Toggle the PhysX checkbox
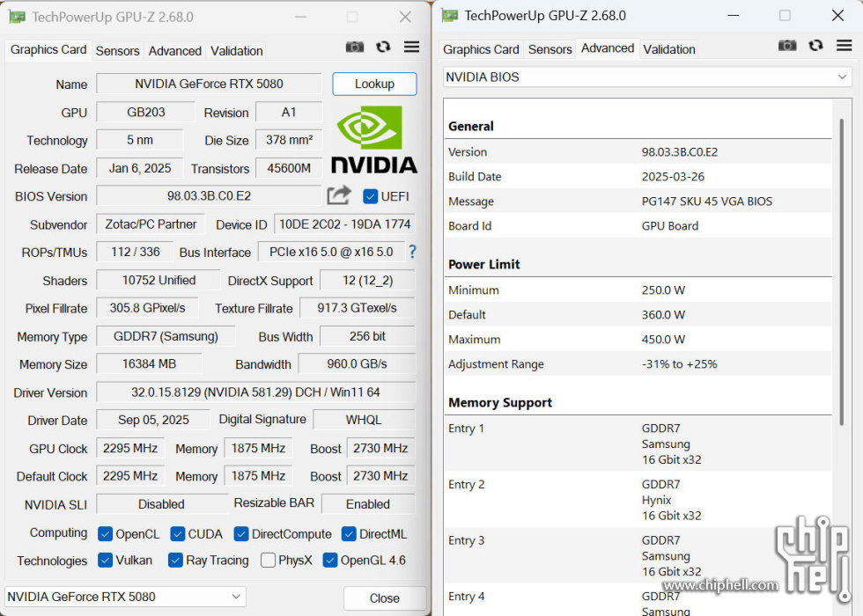This screenshot has width=863, height=616. [268, 561]
